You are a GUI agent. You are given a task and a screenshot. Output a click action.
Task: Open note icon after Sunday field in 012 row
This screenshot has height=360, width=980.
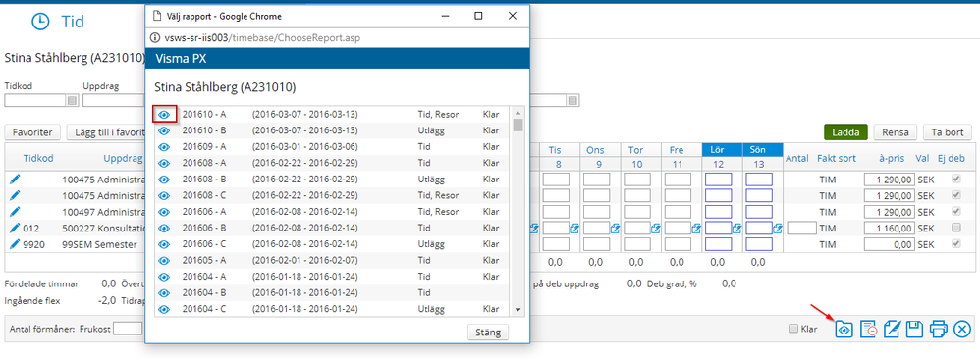click(x=778, y=229)
